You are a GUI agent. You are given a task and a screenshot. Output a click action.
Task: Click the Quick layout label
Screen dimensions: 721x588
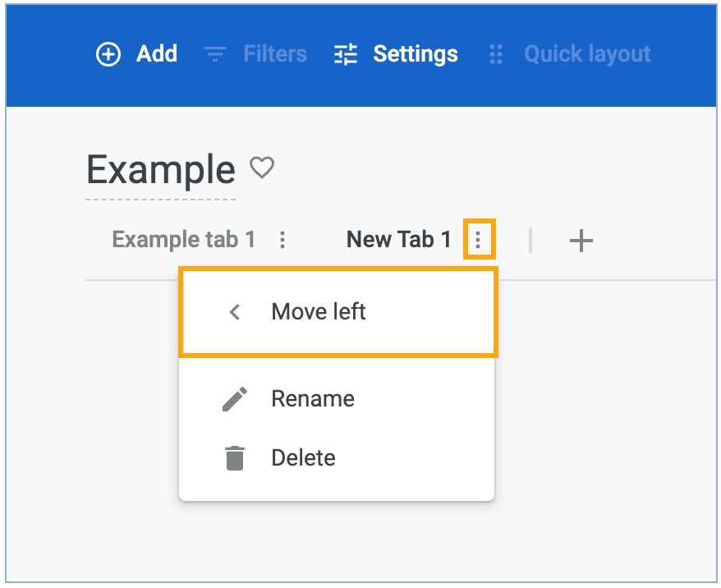point(587,55)
